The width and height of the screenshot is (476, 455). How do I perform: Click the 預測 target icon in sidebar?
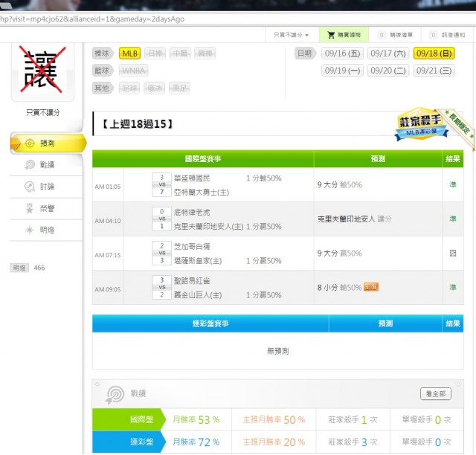pos(30,143)
